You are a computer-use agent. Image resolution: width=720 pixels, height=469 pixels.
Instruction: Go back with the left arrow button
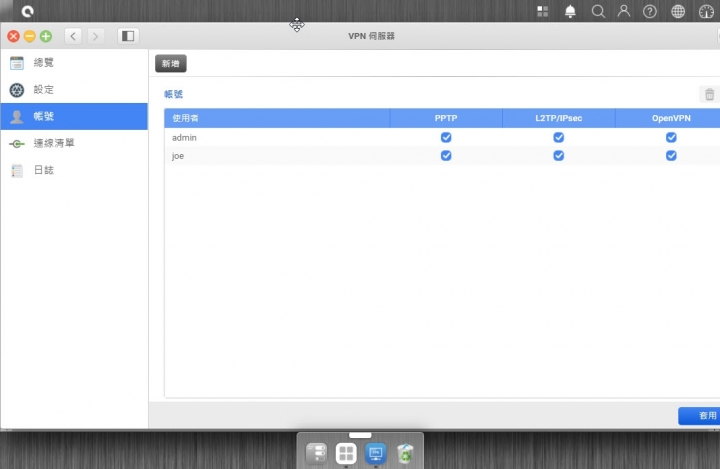click(x=73, y=36)
